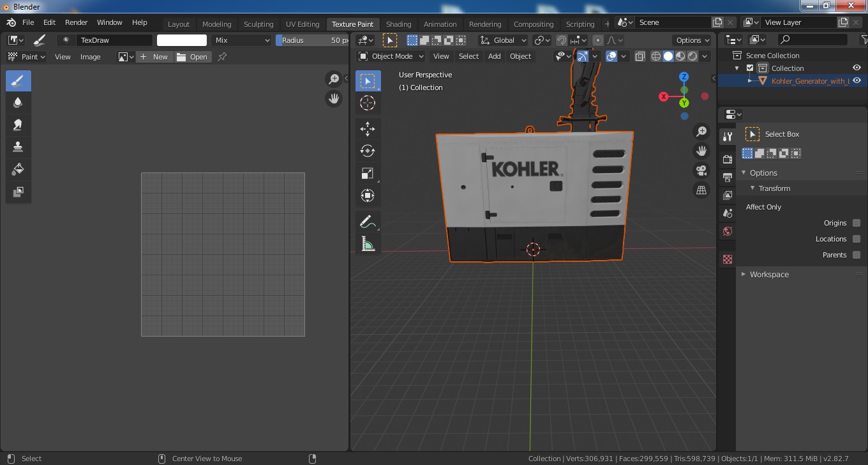This screenshot has height=465, width=868.
Task: Switch perspective/orthographic with the grid icon
Action: (x=701, y=190)
